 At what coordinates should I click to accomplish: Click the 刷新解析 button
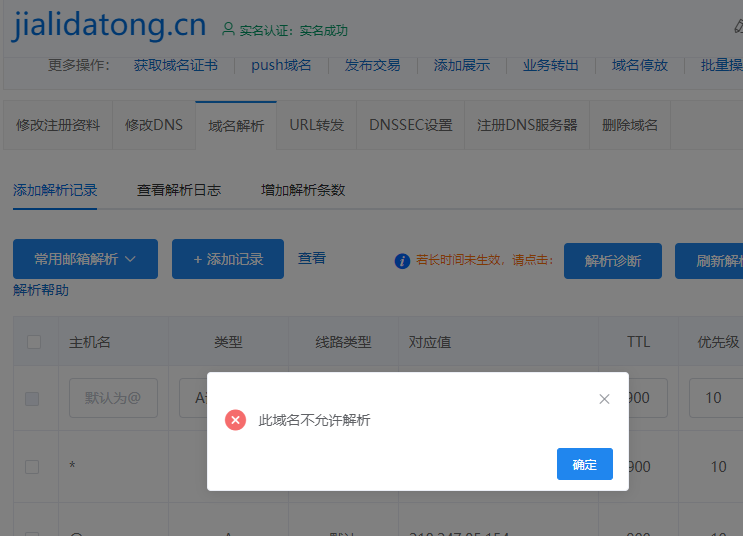[x=709, y=261]
